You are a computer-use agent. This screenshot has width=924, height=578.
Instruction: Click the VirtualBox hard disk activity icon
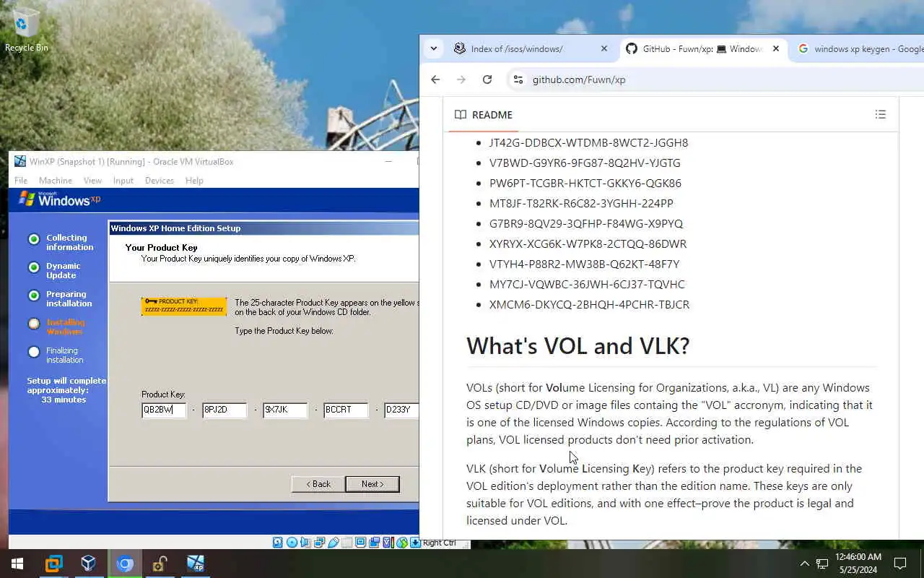point(278,543)
